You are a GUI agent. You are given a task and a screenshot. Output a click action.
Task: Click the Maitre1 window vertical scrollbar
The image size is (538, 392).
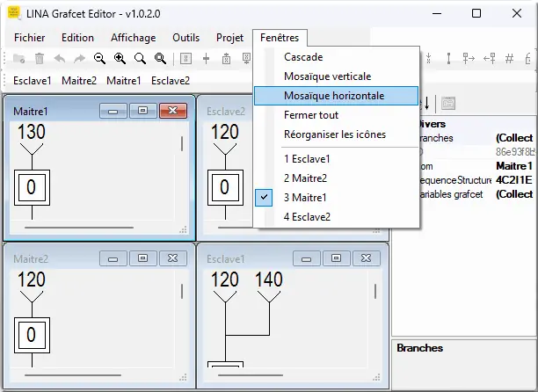182,143
